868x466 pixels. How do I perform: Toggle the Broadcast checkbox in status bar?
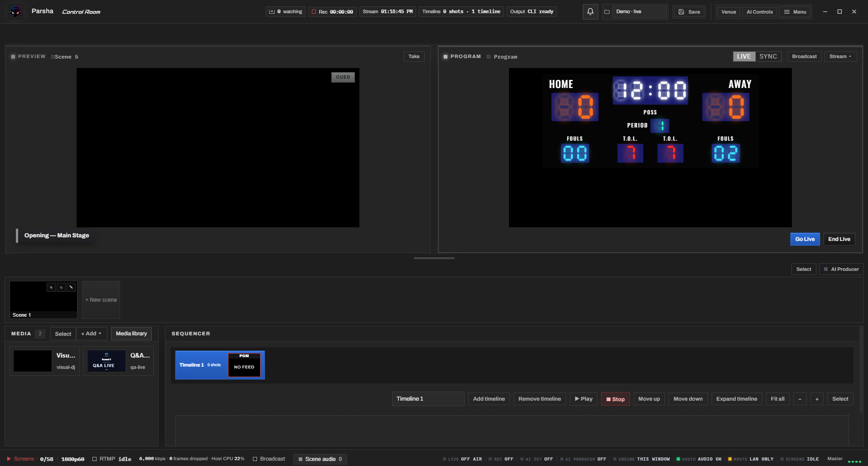[255, 459]
